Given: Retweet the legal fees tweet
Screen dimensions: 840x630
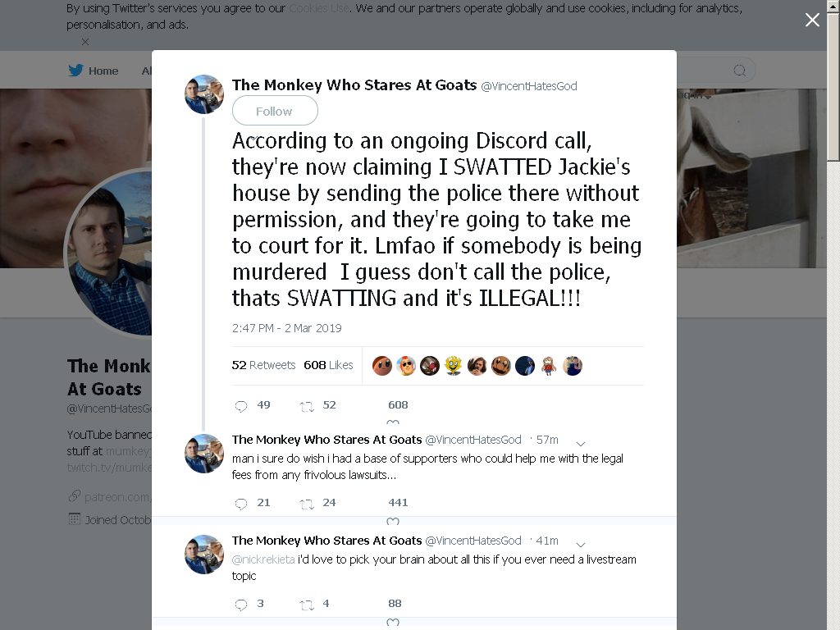Looking at the screenshot, I should tap(307, 504).
